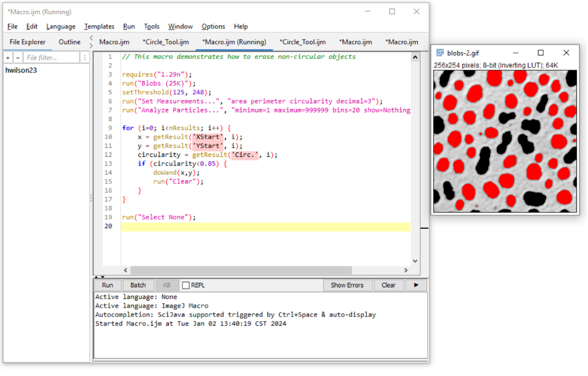Open the Edit menu

tap(31, 27)
